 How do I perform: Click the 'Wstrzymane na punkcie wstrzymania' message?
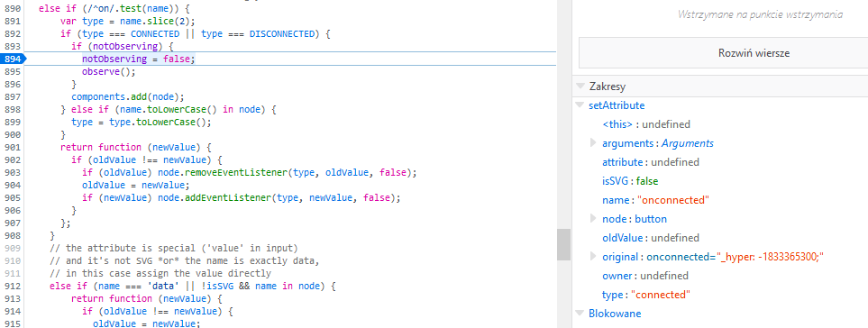coord(760,15)
